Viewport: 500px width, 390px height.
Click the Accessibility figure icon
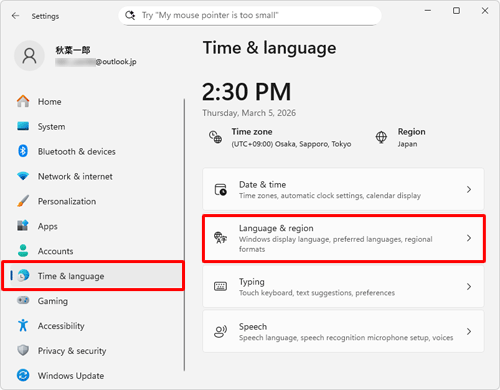pos(23,325)
